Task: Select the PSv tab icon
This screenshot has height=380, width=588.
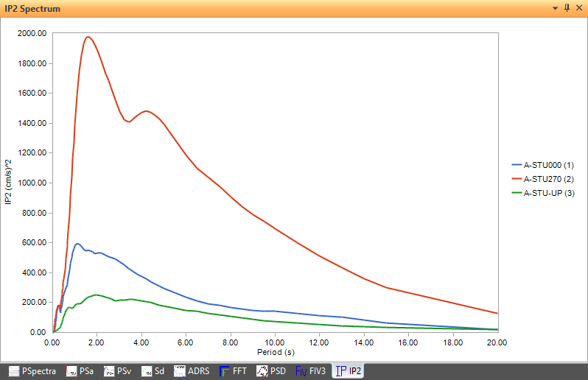Action: [x=109, y=371]
